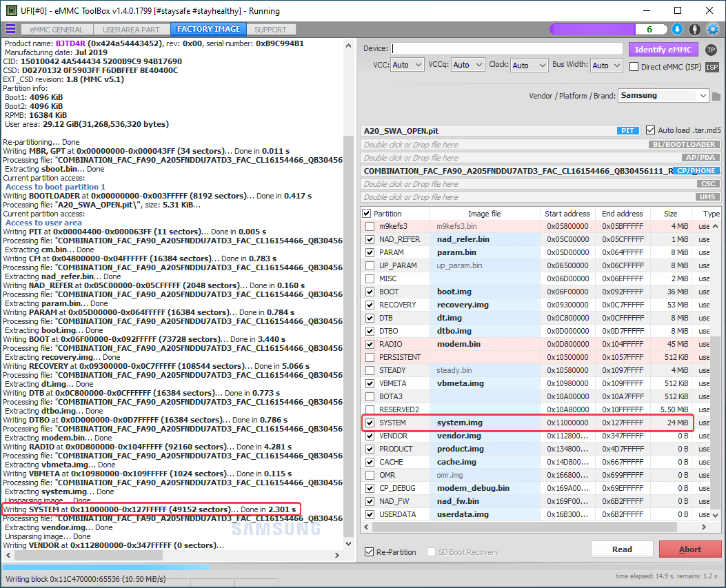Check the UP_PARAM partition checkbox
The height and width of the screenshot is (588, 726).
point(370,266)
